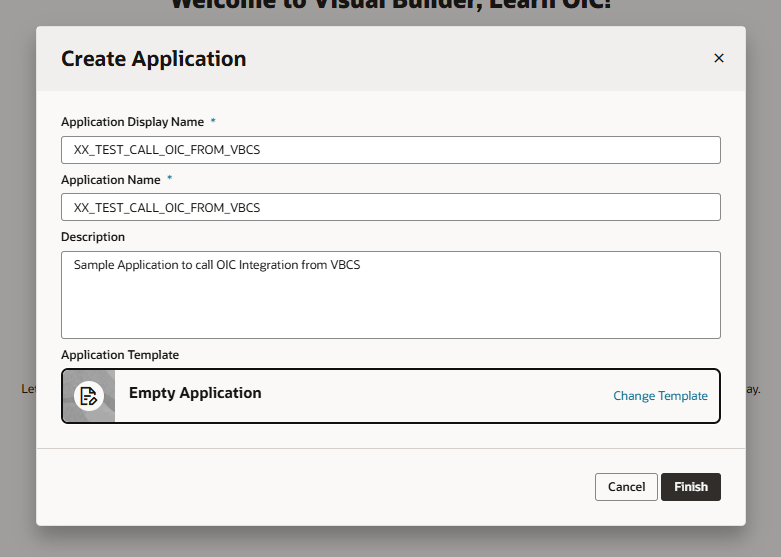Focus the Application Display Name field
This screenshot has height=557, width=781.
click(390, 150)
